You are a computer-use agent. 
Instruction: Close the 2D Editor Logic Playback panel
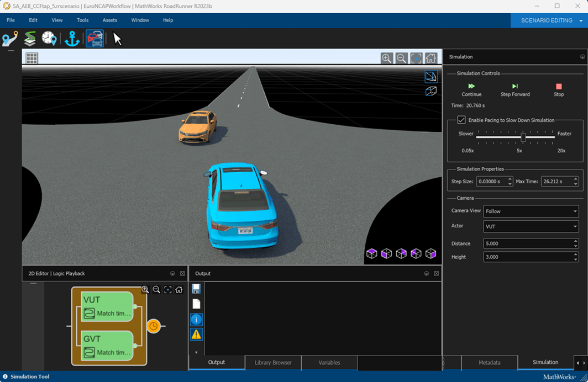point(182,273)
